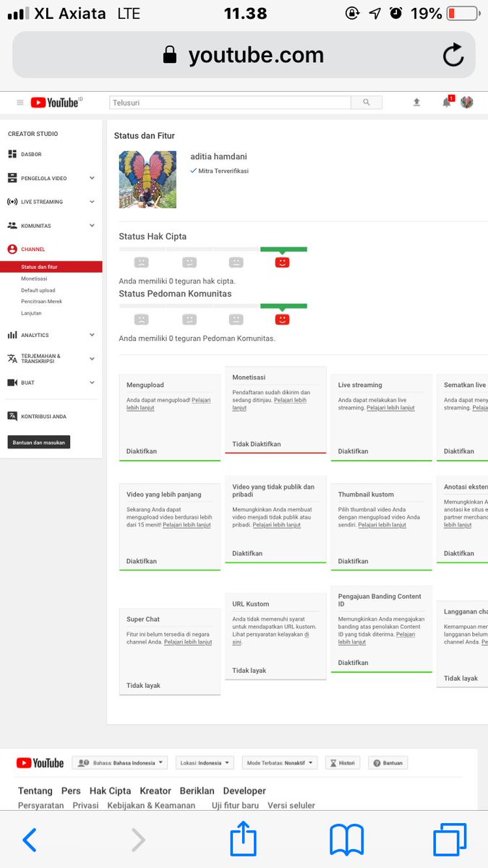Click the Bantuan dan masukan button
Screen dimensions: 488x868
coord(39,442)
